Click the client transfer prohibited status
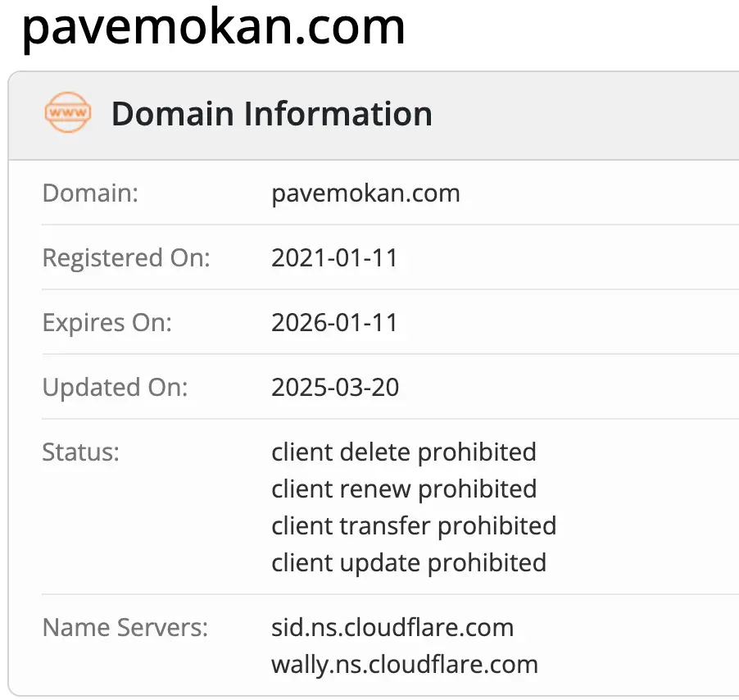 414,525
